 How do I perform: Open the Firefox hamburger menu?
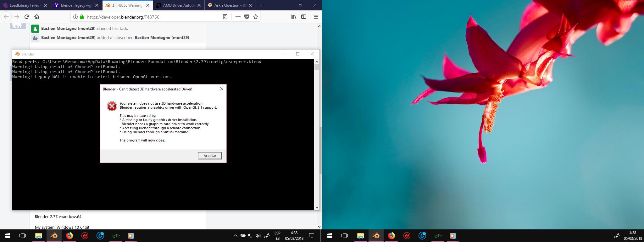(x=316, y=17)
